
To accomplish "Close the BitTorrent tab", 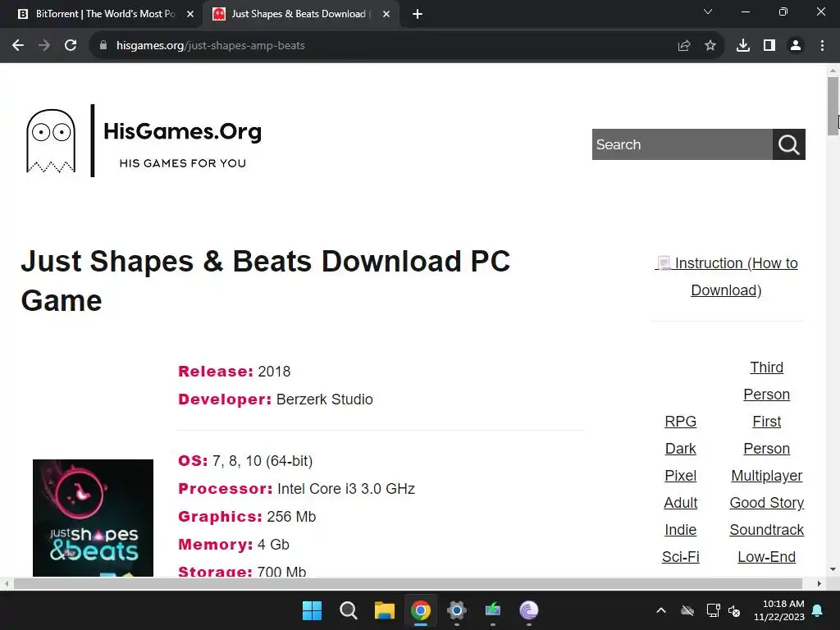I will pos(190,15).
